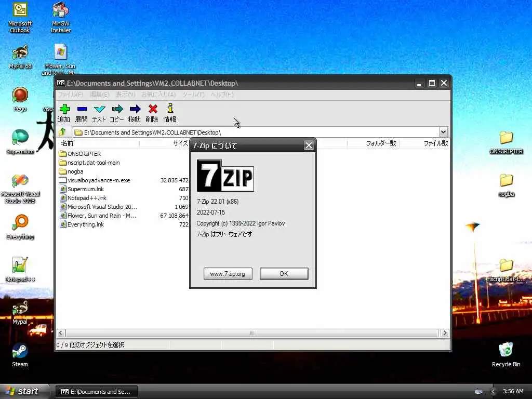Click the horizontal scrollbar thumb
The image size is (532, 399).
pyautogui.click(x=252, y=333)
